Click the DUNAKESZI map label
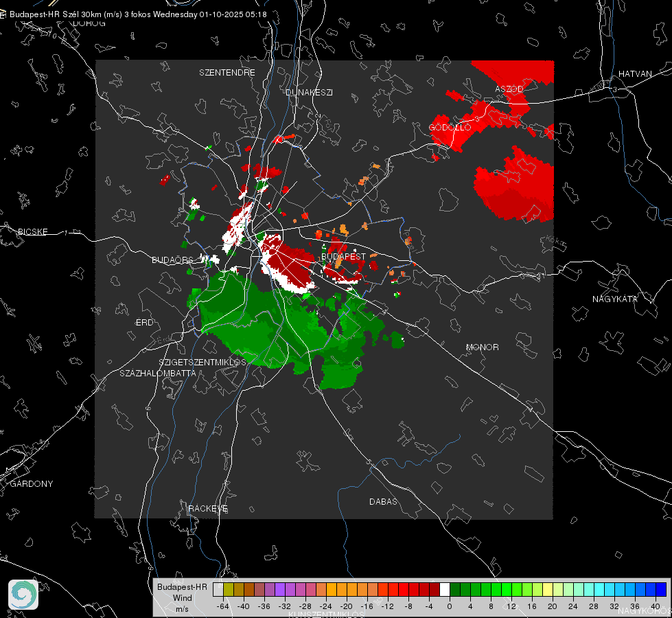This screenshot has width=672, height=618. pyautogui.click(x=309, y=92)
